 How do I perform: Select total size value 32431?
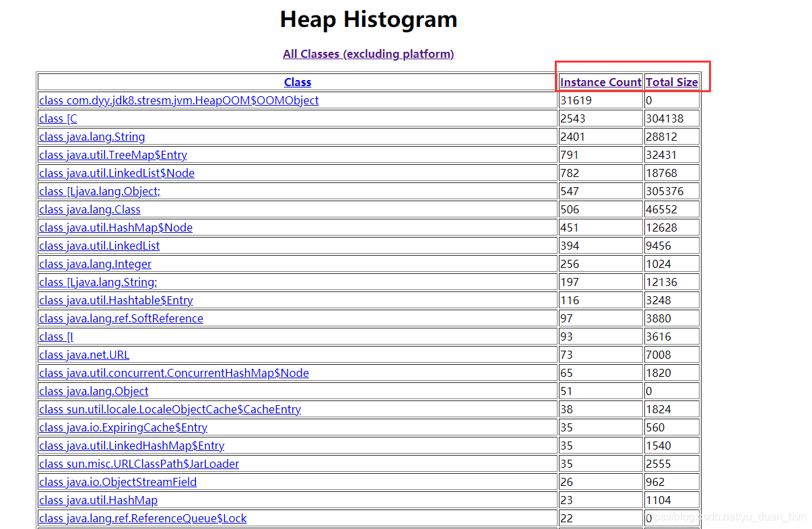[x=661, y=155]
